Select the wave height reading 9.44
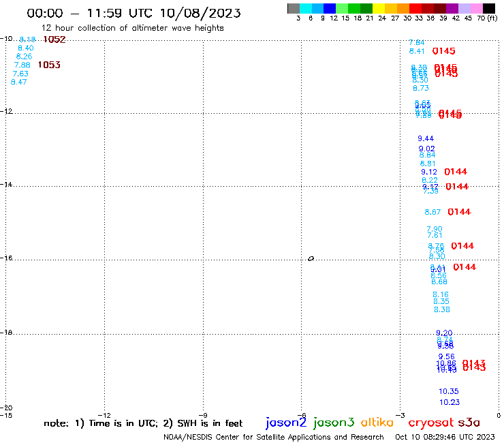Viewport: 504px width, 443px height. click(x=426, y=138)
